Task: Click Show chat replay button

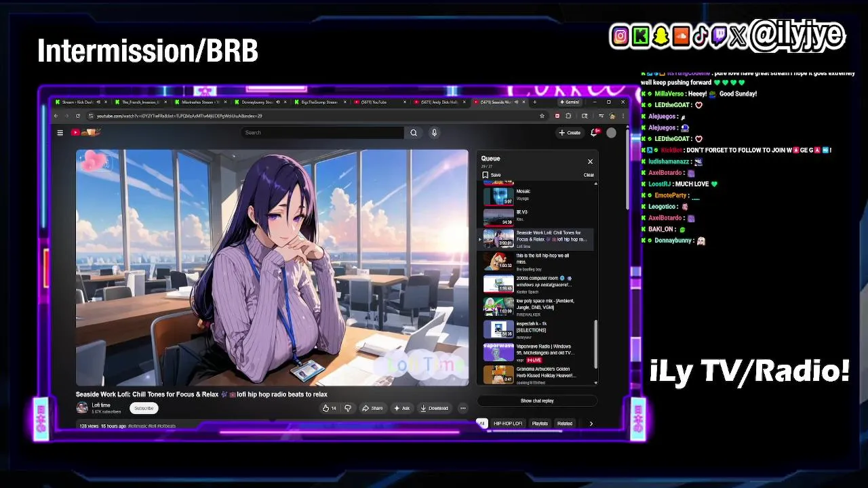Action: [537, 401]
